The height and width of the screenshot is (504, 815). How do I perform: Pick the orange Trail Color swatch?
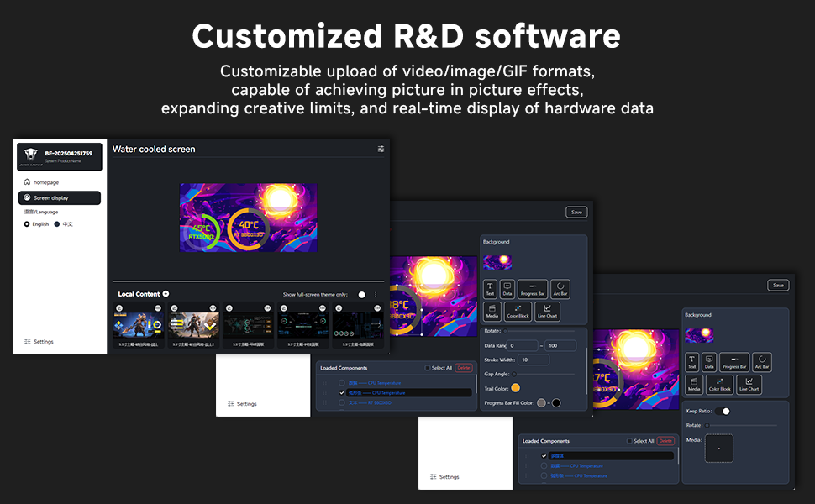[516, 388]
